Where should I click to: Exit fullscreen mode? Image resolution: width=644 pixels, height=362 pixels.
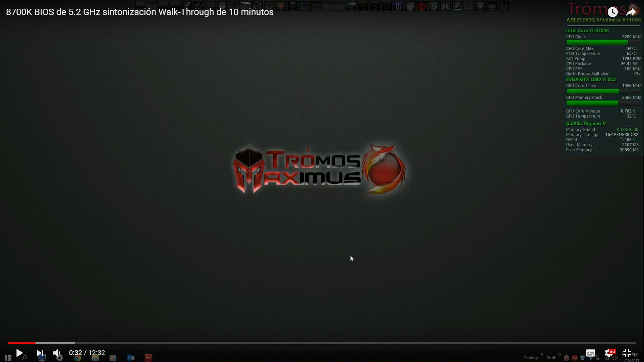[x=627, y=353]
